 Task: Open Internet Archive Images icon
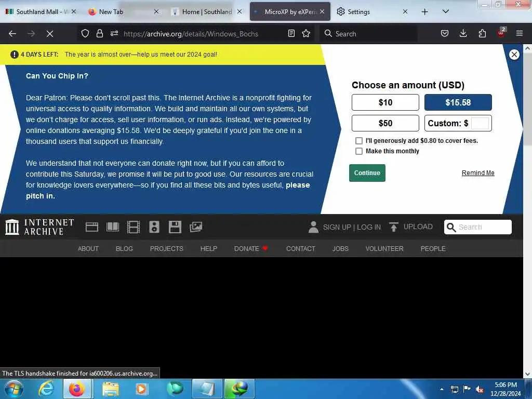196,227
